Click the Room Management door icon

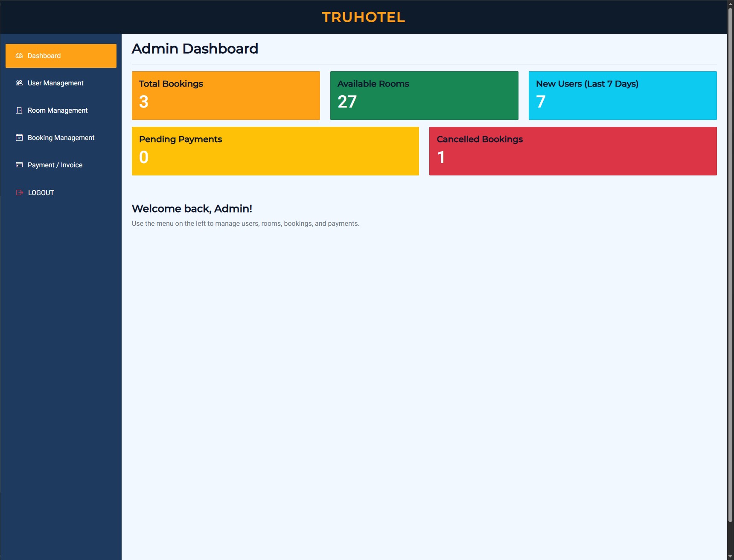click(19, 111)
